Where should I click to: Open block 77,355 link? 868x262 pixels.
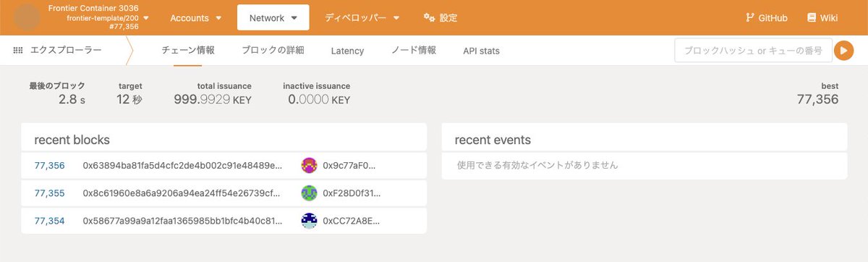click(x=50, y=193)
